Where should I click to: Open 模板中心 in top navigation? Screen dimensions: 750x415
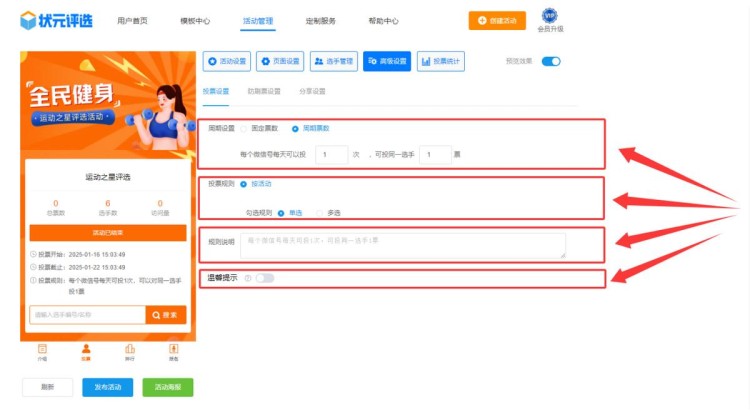[x=195, y=20]
